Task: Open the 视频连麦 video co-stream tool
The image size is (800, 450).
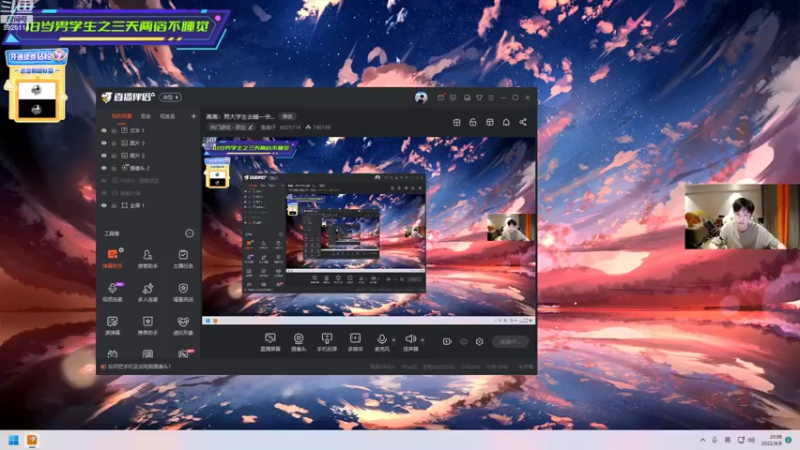Action: point(112,292)
